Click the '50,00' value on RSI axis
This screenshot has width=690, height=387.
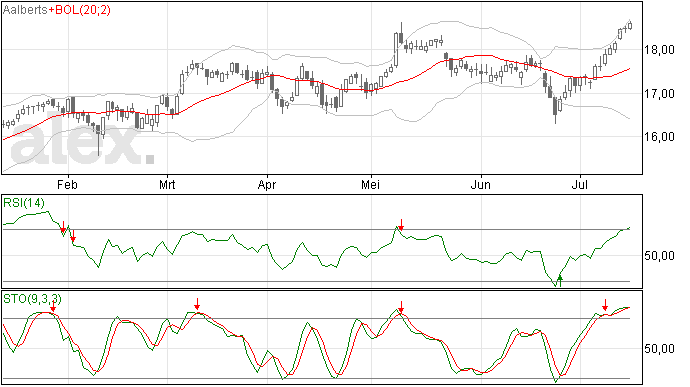[659, 256]
